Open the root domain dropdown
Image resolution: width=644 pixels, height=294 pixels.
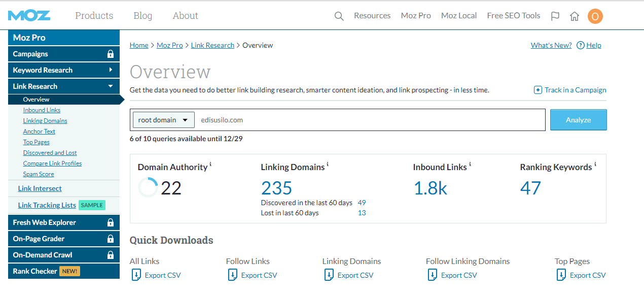(x=164, y=120)
